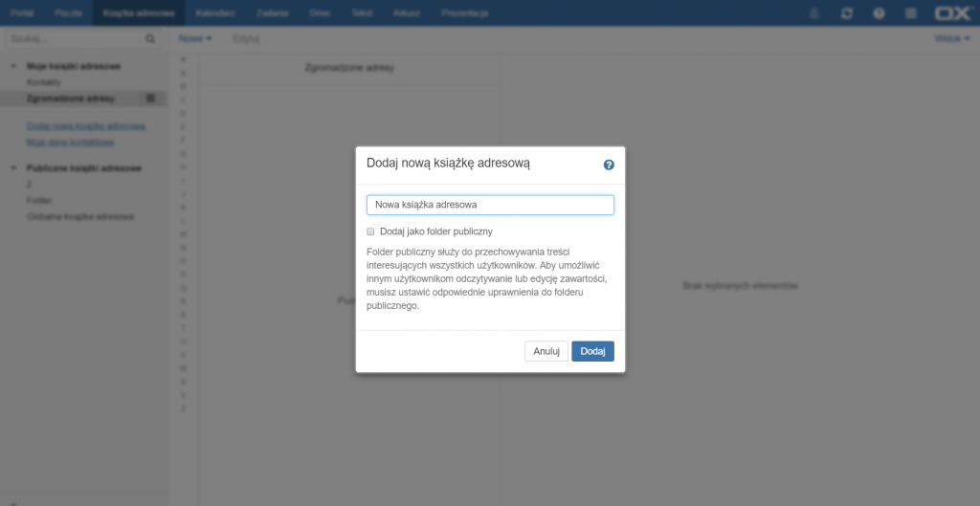Viewport: 980px width, 506px height.
Task: Select 'Globalna książka adresowa' in the folder tree
Action: 79,217
